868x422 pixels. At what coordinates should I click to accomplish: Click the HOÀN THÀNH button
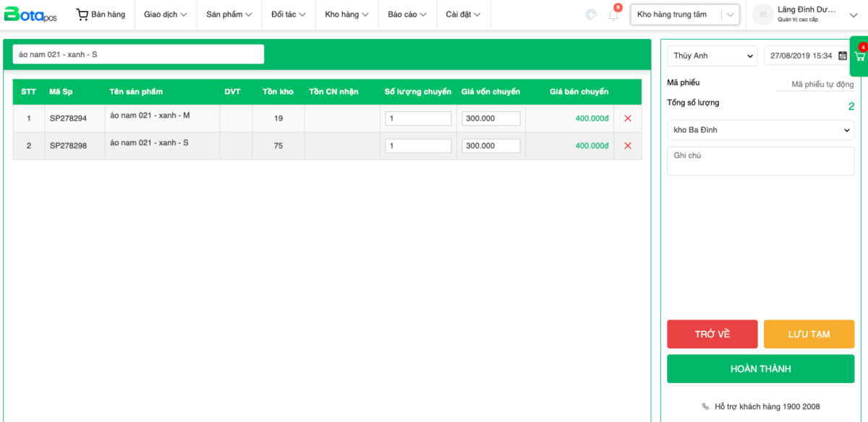tap(760, 369)
